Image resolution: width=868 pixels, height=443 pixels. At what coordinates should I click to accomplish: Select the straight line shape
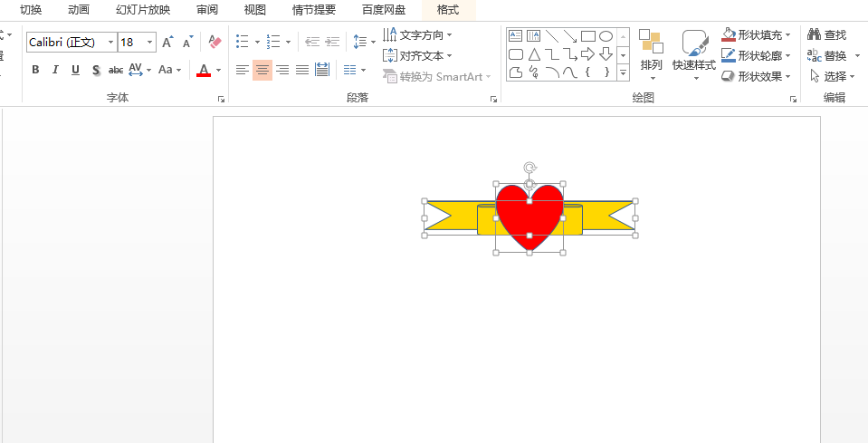[552, 36]
